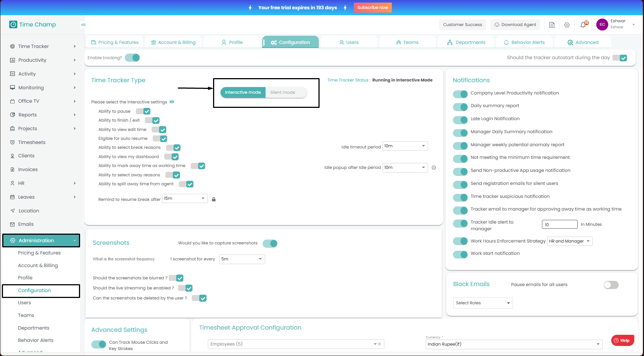
Task: Toggle Late Login Notification
Action: coord(460,120)
